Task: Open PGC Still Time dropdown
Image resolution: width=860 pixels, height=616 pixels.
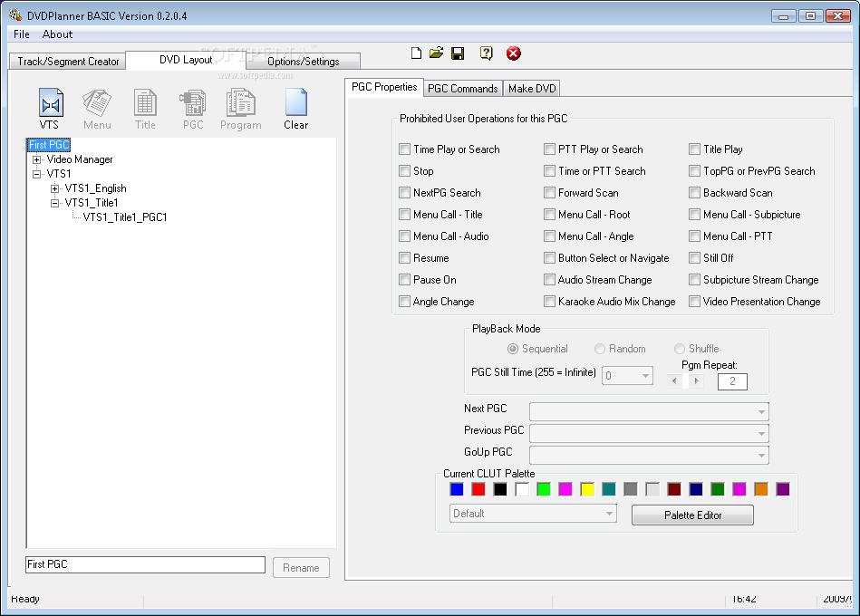Action: tap(645, 375)
